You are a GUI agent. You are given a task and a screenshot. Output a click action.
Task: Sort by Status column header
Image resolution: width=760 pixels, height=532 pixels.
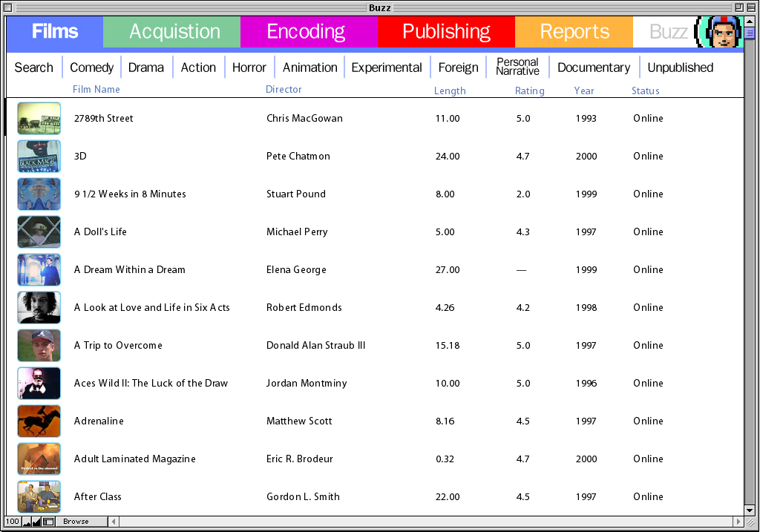click(x=645, y=91)
